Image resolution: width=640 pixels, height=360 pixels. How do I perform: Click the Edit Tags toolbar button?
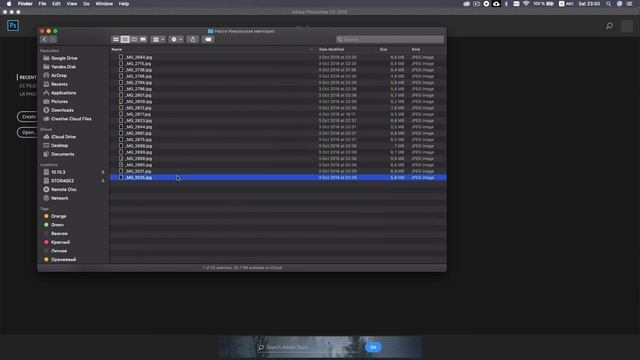[x=208, y=39]
